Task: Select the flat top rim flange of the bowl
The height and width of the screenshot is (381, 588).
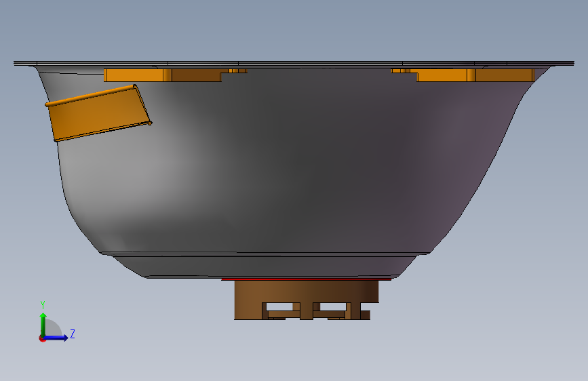Action: click(294, 63)
